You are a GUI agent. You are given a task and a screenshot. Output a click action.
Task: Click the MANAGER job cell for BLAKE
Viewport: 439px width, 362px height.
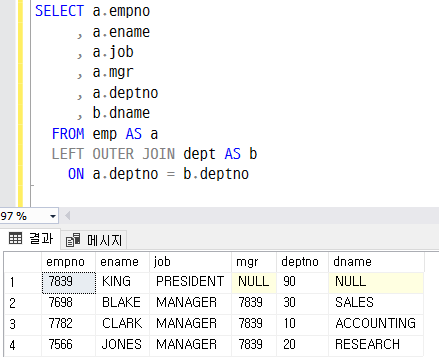click(190, 304)
